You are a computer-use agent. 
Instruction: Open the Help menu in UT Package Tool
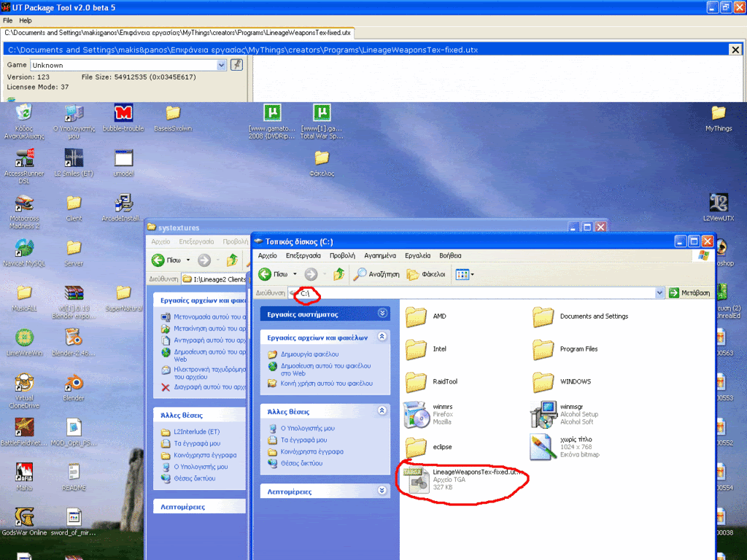point(26,20)
